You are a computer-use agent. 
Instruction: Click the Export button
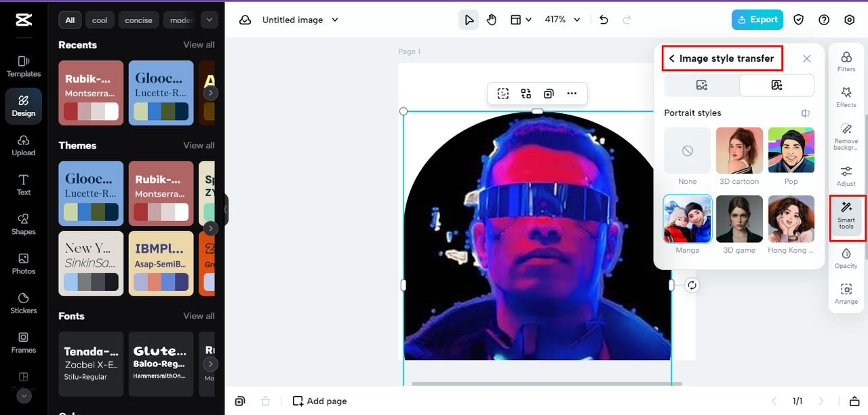[757, 20]
